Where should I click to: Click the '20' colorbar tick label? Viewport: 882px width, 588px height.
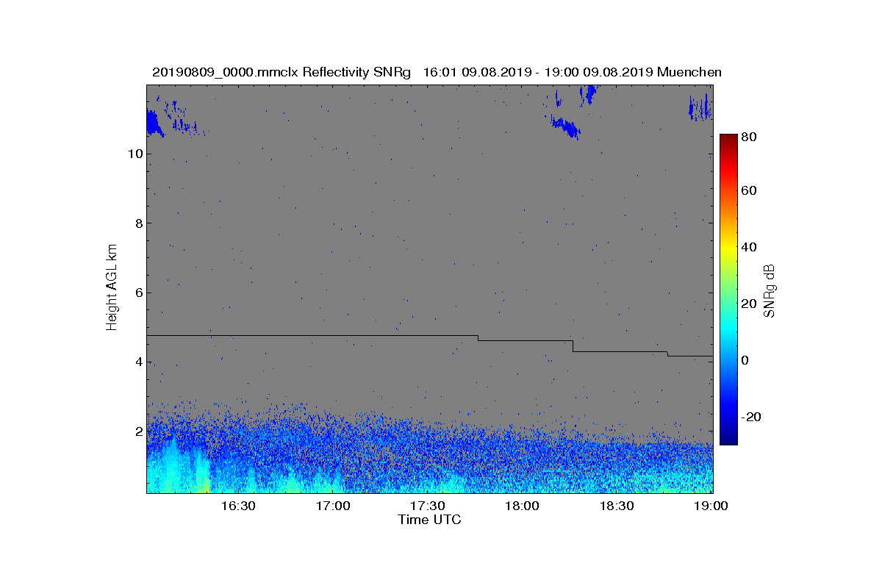tap(750, 304)
